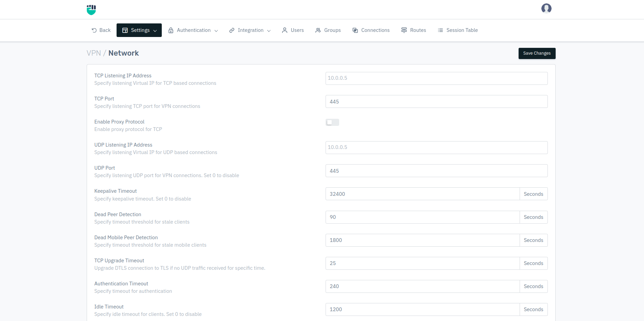
Task: Click the Settings layout icon
Action: (125, 30)
